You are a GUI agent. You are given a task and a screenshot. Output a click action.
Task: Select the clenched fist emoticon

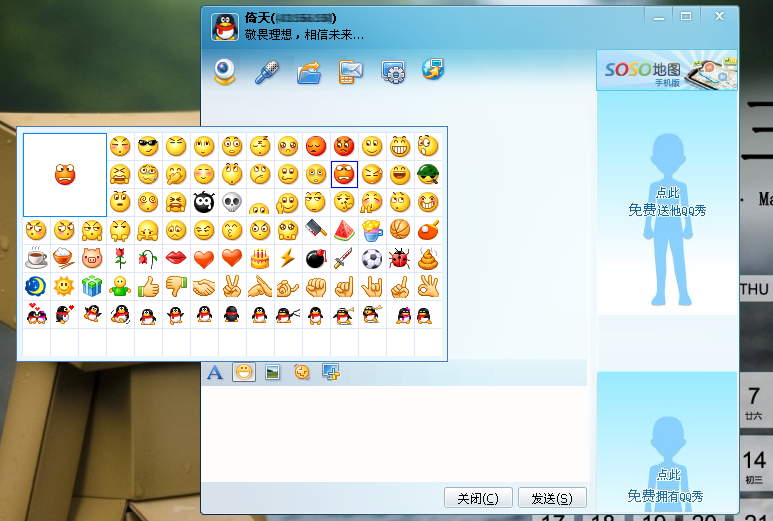pyautogui.click(x=316, y=287)
